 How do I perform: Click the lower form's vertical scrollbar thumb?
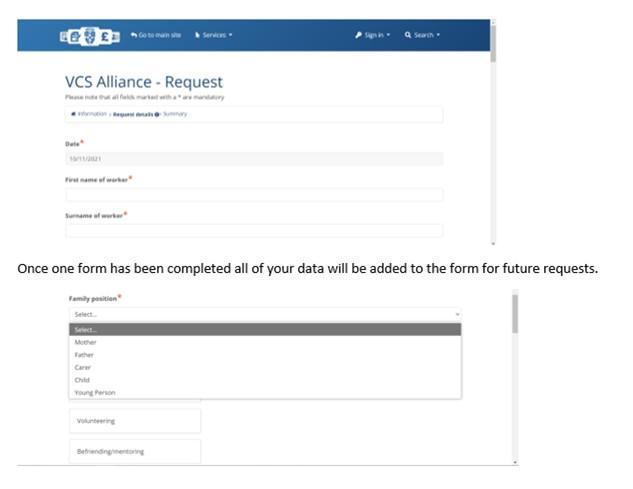[x=515, y=314]
